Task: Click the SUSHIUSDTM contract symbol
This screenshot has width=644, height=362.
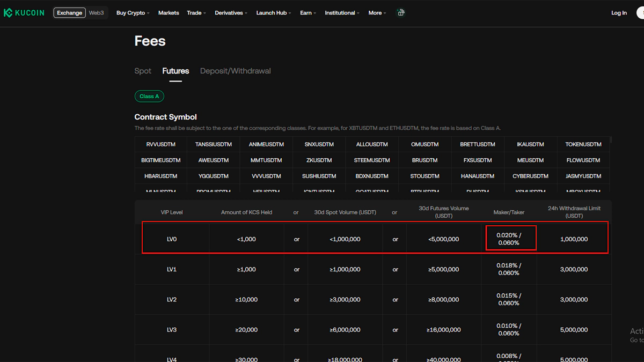Action: click(x=319, y=176)
